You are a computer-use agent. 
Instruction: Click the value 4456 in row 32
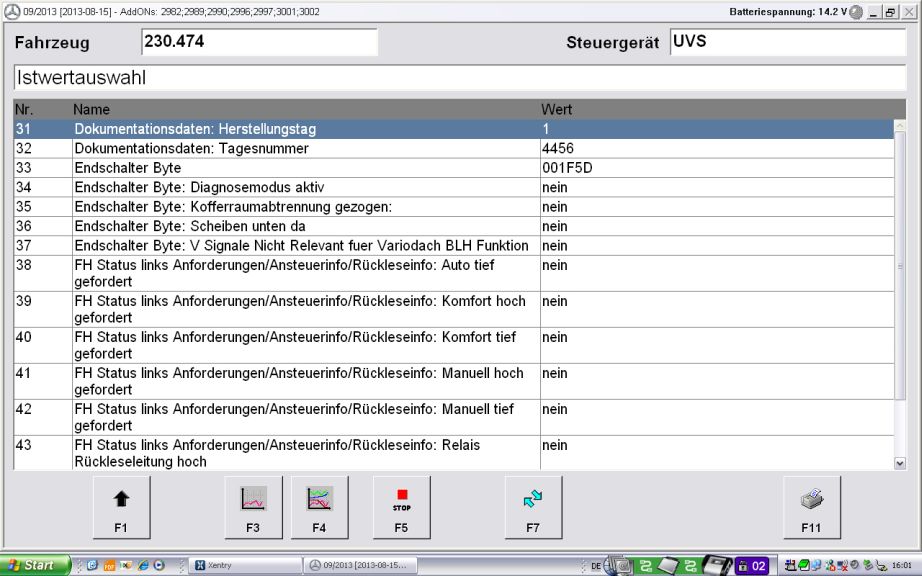click(x=558, y=149)
